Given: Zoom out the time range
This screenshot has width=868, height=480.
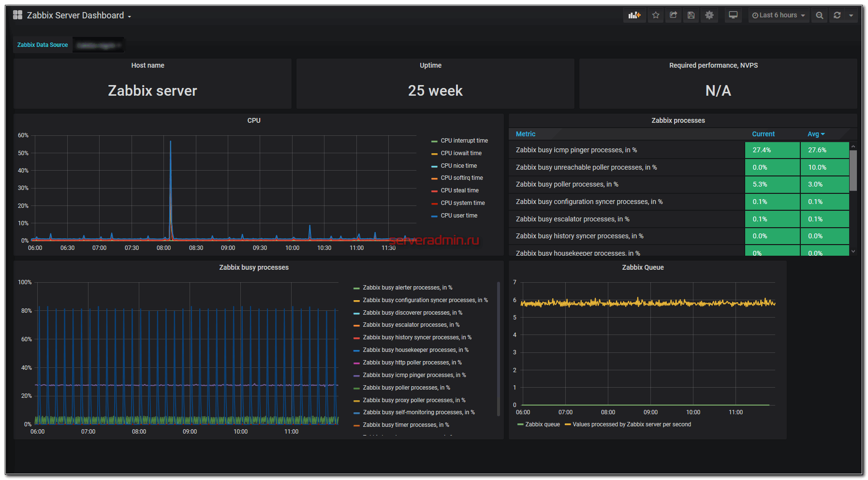Looking at the screenshot, I should (x=819, y=15).
